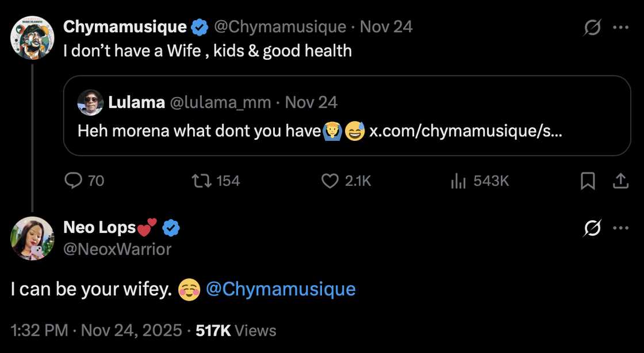
Task: Click the repost icon showing 154
Action: pos(201,181)
